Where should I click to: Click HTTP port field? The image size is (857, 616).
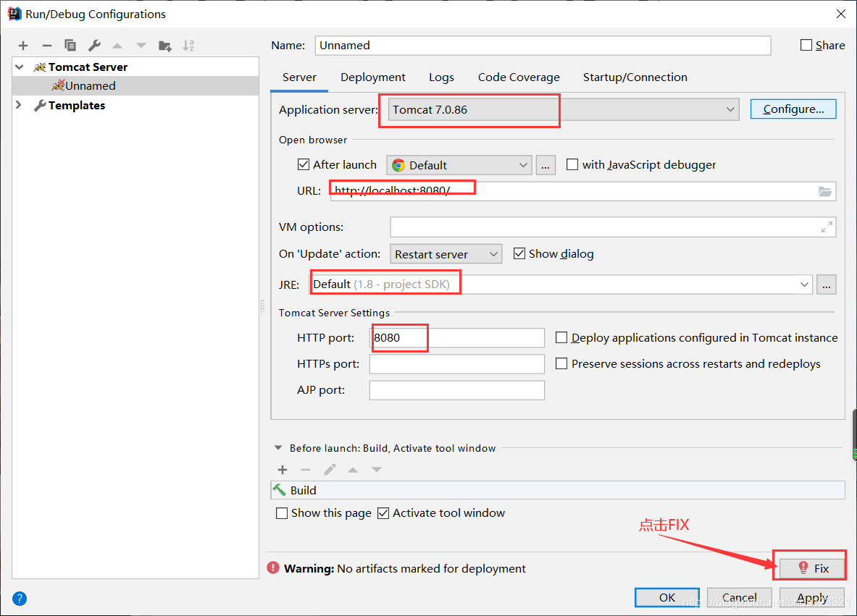click(457, 337)
